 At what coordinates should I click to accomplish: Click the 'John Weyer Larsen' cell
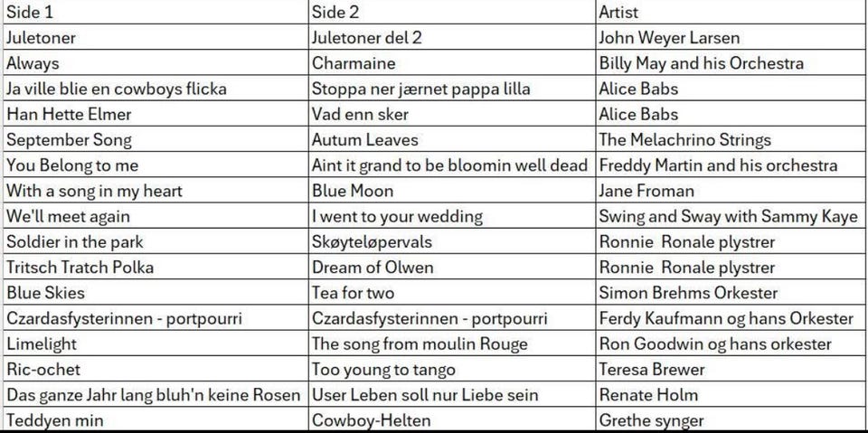[x=731, y=37]
